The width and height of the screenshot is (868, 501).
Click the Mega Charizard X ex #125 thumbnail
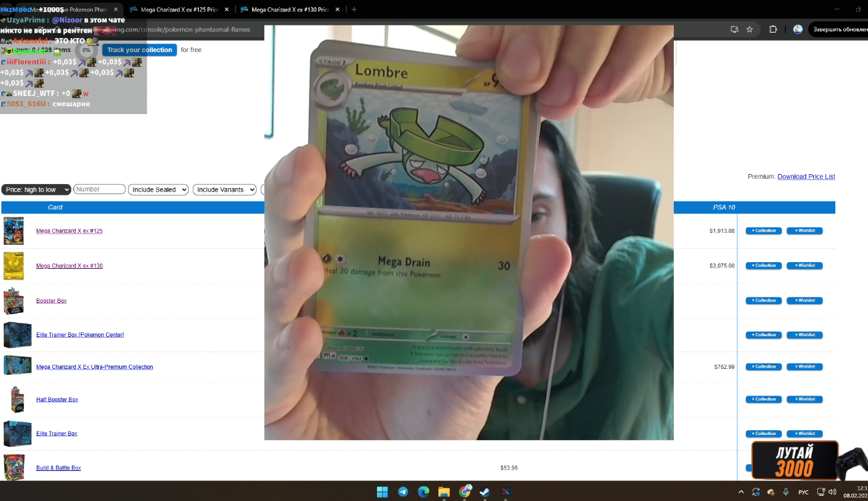click(13, 231)
